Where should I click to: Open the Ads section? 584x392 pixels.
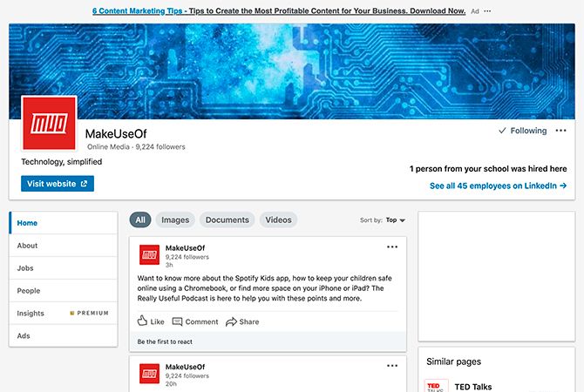coord(64,335)
